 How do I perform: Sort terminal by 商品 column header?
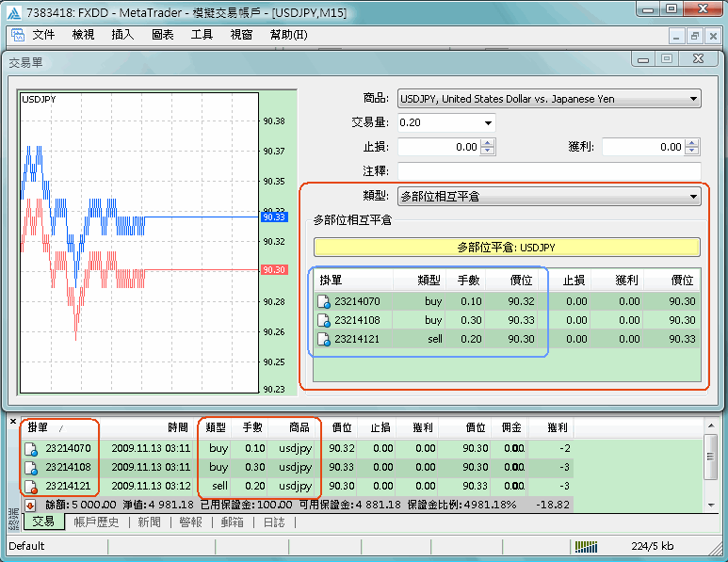pos(299,427)
